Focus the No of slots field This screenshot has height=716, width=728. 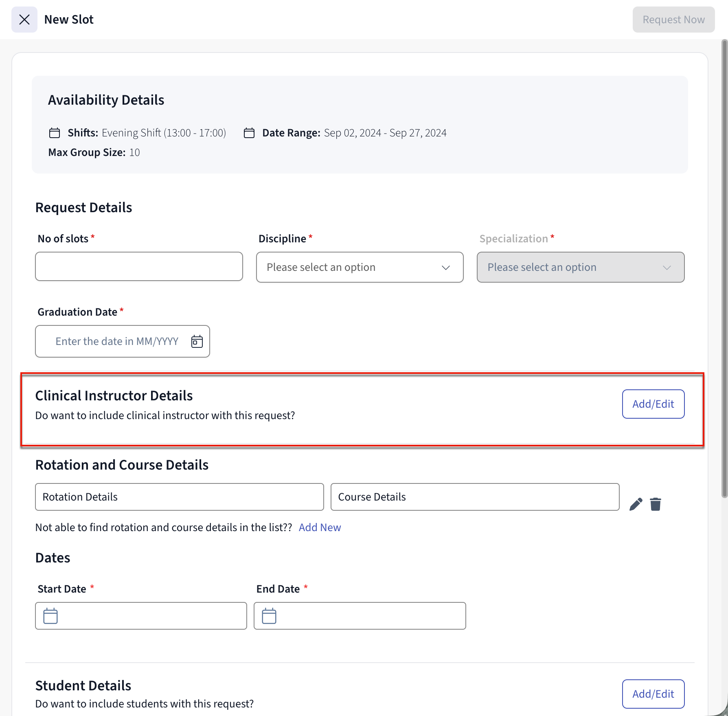pos(139,266)
